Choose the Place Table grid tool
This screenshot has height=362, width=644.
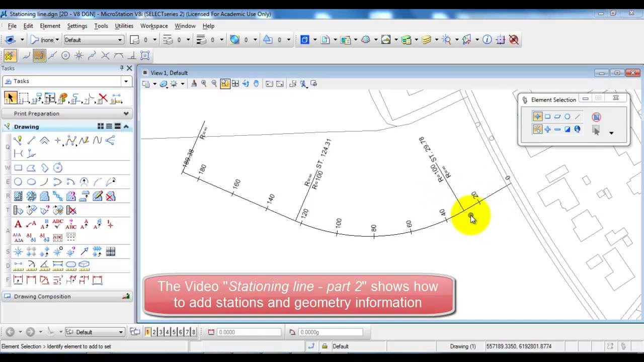110,251
